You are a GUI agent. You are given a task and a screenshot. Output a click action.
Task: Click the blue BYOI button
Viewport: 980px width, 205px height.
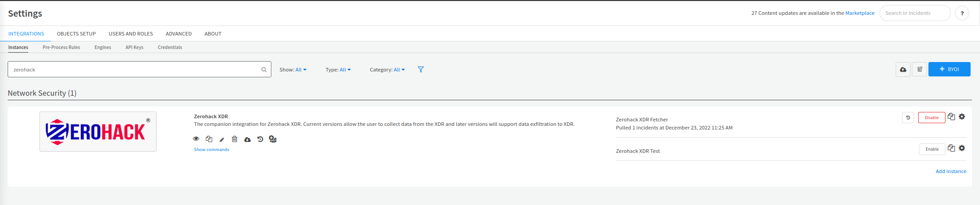pyautogui.click(x=949, y=69)
